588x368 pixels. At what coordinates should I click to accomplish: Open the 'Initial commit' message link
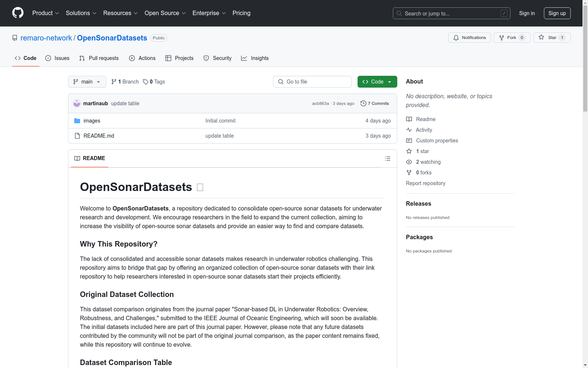tap(220, 121)
